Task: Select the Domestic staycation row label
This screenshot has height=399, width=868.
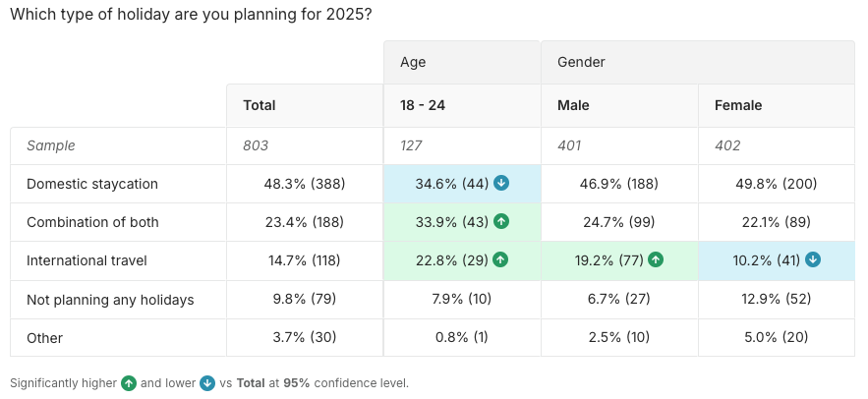Action: point(92,184)
